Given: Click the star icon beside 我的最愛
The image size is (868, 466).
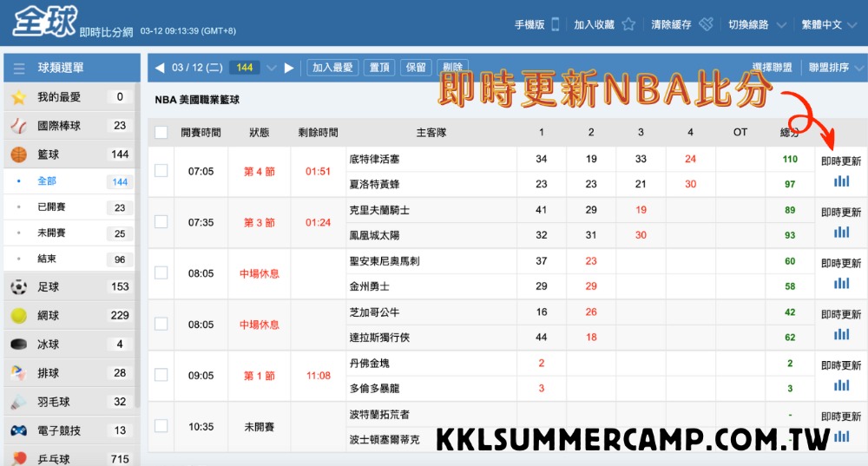Looking at the screenshot, I should point(18,97).
